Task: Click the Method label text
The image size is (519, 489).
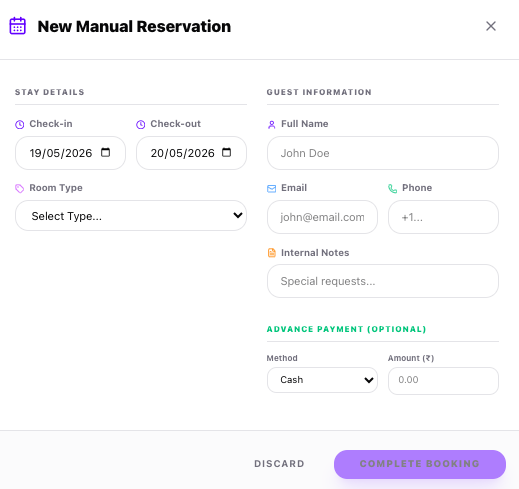Action: coord(282,358)
